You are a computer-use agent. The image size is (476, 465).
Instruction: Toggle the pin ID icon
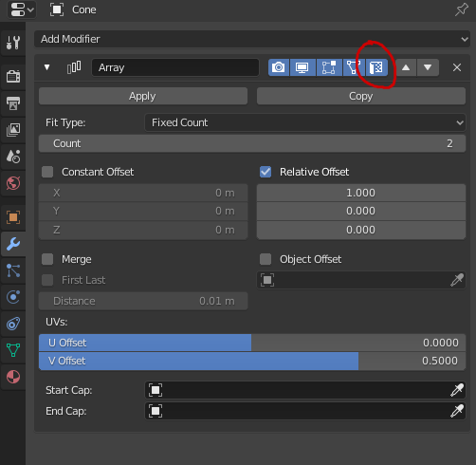(x=462, y=9)
